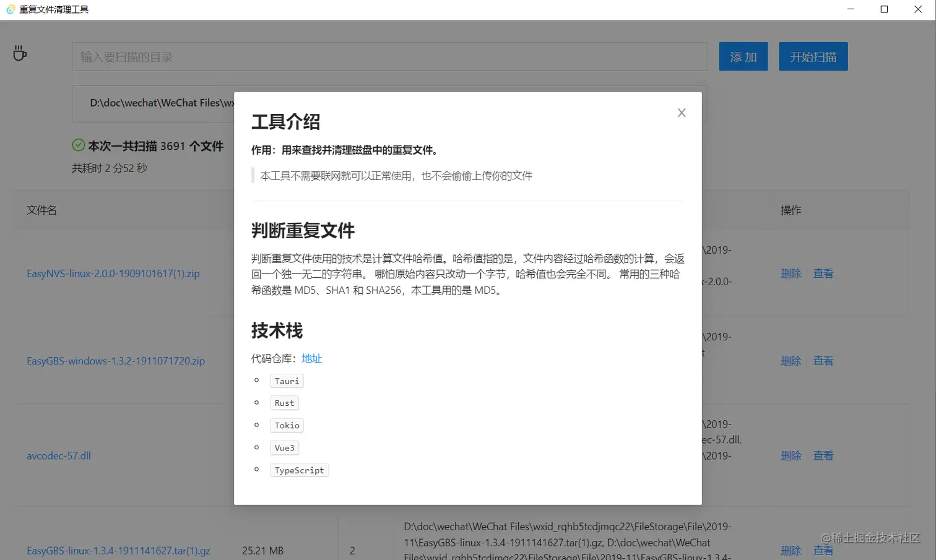Viewport: 936px width, 560px height.
Task: Start scanning with 开始扫描 button
Action: 813,56
